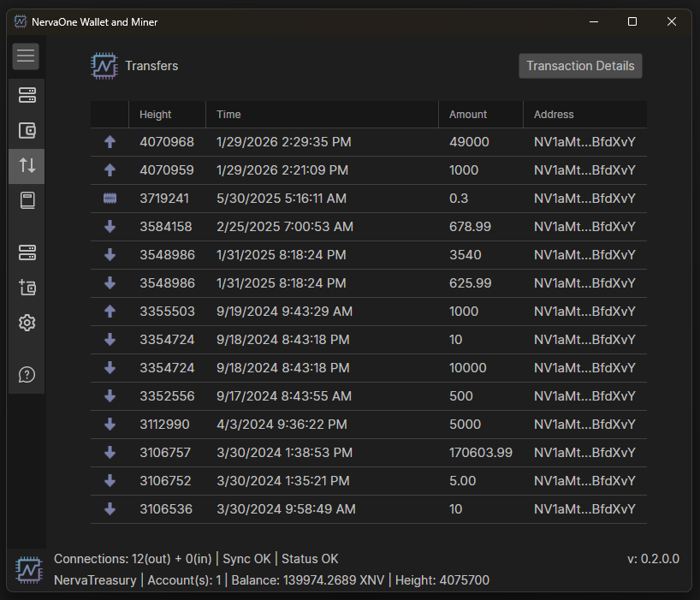This screenshot has width=700, height=600.
Task: Click the NervaOne logo in the status bar
Action: (x=28, y=569)
